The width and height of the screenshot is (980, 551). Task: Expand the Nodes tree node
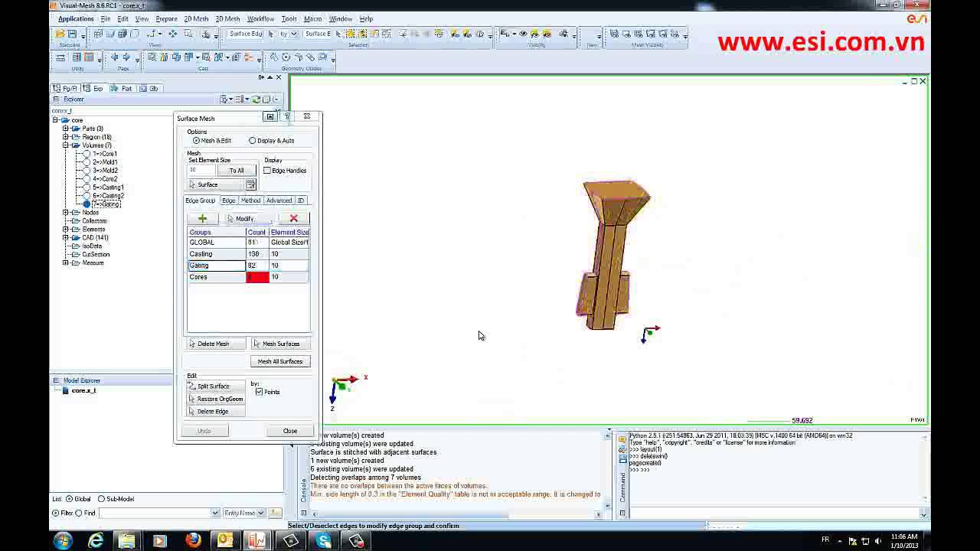coord(66,213)
